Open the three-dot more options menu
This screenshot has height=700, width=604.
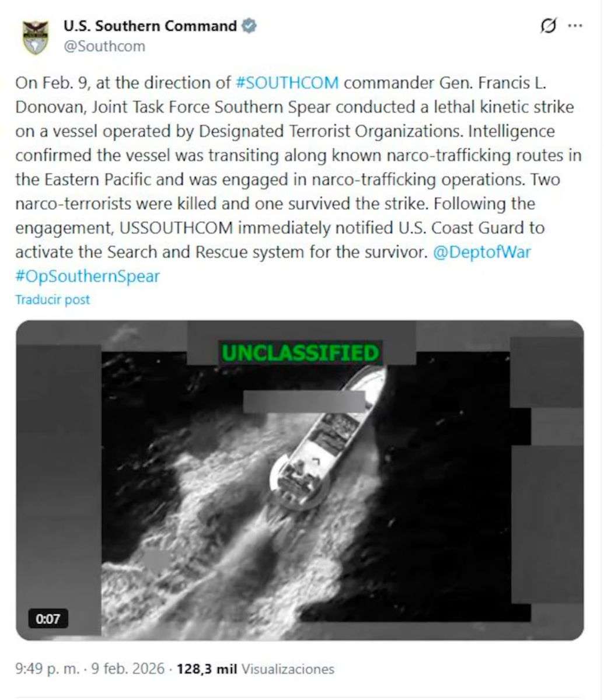[x=575, y=26]
